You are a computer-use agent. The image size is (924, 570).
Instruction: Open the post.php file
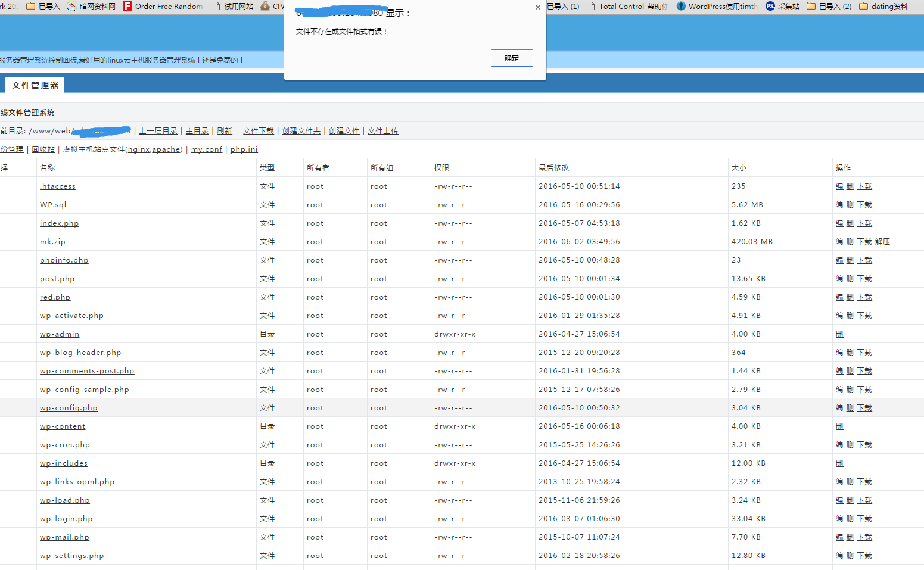tap(57, 279)
